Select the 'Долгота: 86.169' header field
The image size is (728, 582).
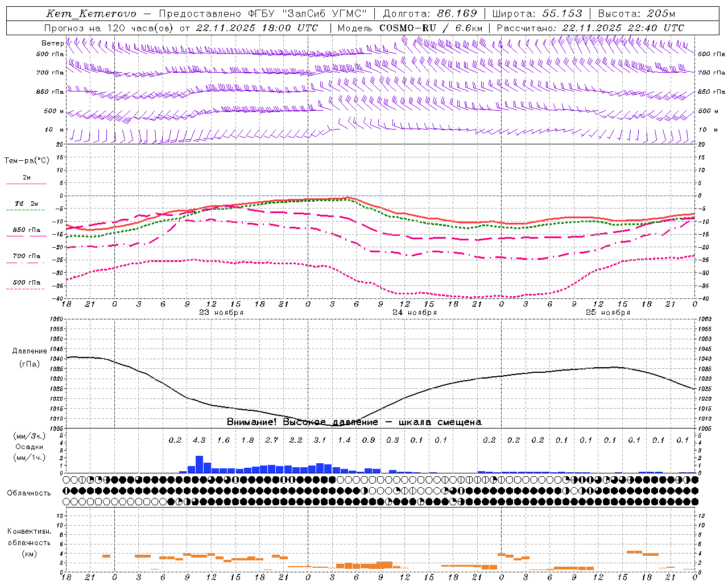(x=430, y=14)
